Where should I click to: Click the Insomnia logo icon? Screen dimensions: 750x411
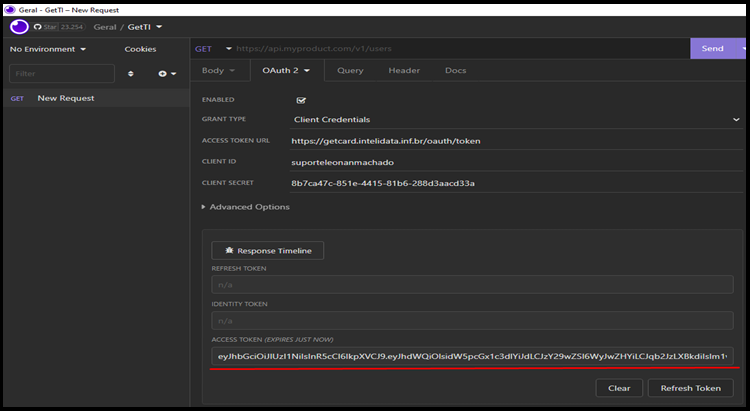tap(19, 27)
